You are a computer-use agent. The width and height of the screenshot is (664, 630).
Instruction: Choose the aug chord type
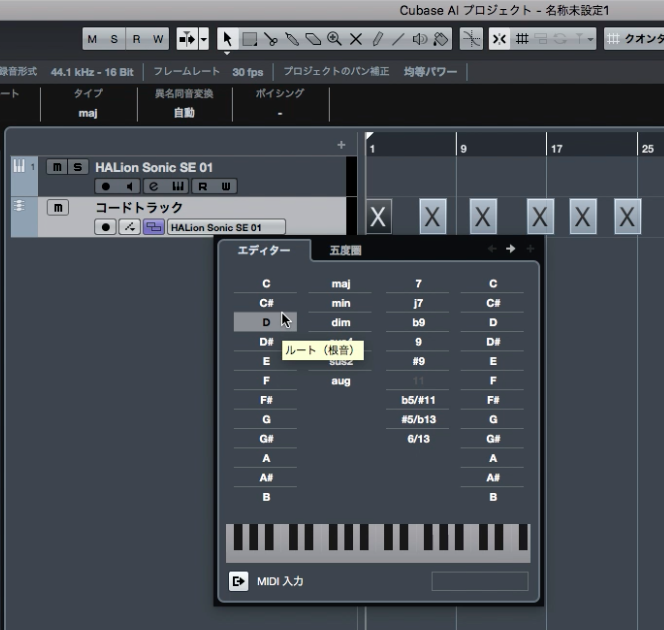tap(340, 381)
